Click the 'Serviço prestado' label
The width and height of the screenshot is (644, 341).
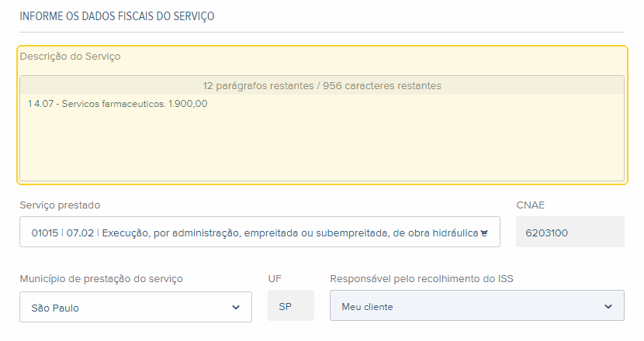pos(60,205)
